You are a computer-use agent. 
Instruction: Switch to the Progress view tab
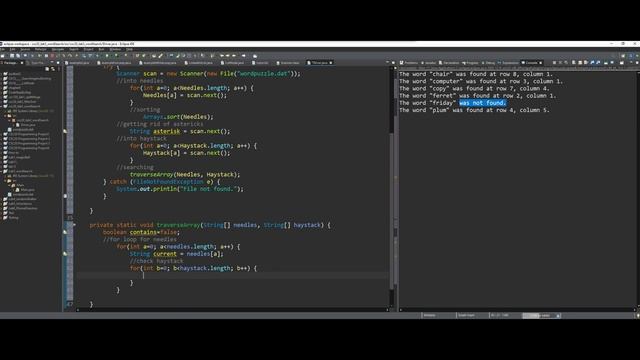coord(470,63)
